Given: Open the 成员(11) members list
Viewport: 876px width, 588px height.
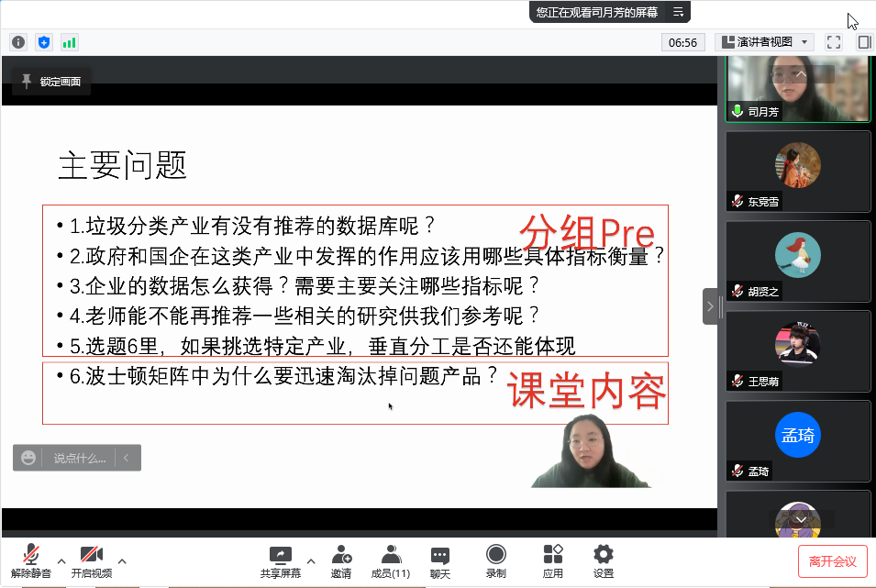Looking at the screenshot, I should pos(390,560).
